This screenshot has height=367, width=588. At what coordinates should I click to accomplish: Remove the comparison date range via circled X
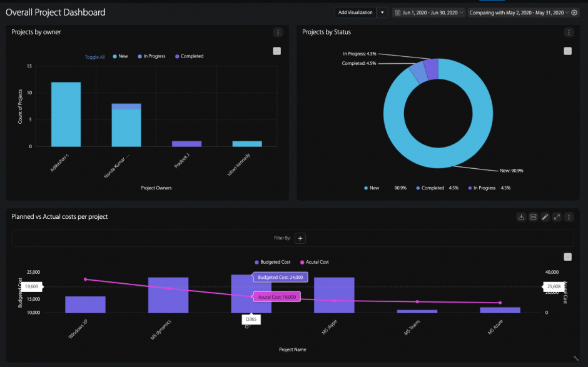pos(574,12)
